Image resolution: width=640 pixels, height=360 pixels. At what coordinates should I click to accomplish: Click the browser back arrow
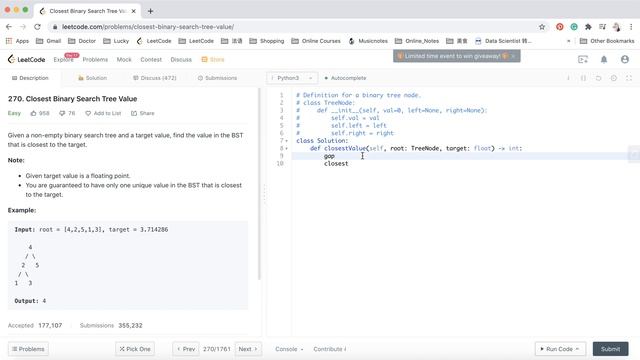(9, 27)
